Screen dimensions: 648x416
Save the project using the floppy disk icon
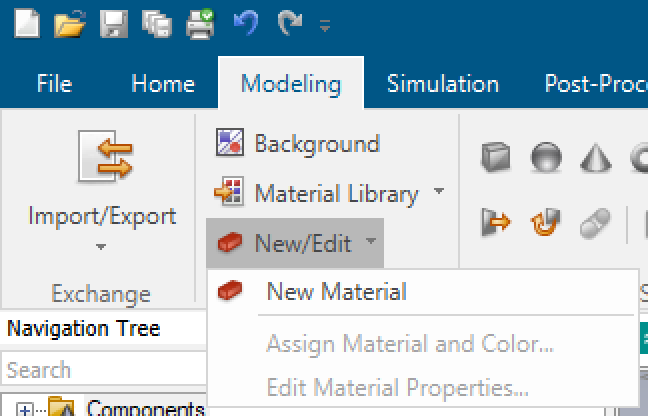point(113,24)
